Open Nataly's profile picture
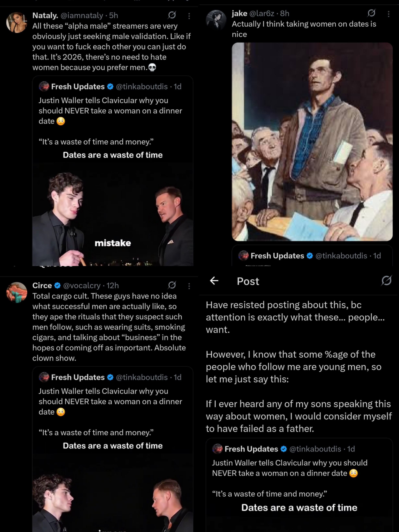This screenshot has height=532, width=399. click(16, 22)
